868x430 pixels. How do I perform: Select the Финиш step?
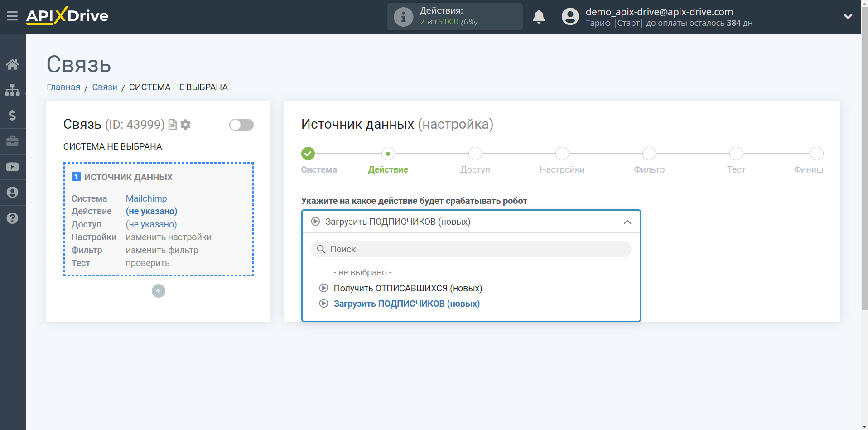pyautogui.click(x=816, y=154)
